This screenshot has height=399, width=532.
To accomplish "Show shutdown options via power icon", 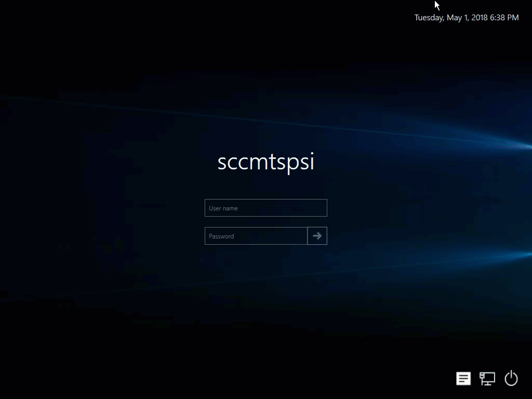I will tap(511, 378).
